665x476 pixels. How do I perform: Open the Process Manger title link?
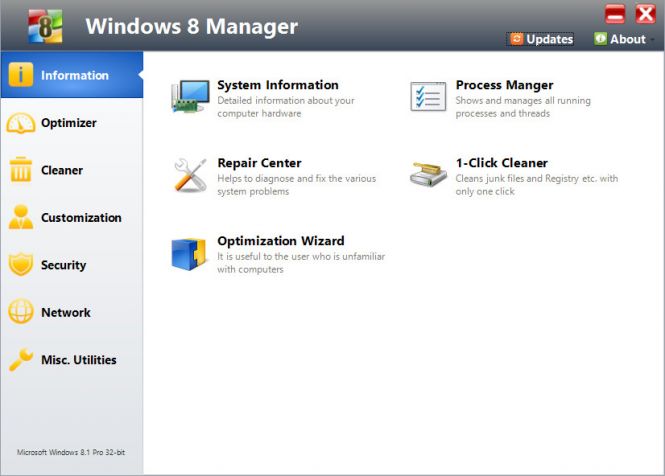(504, 85)
